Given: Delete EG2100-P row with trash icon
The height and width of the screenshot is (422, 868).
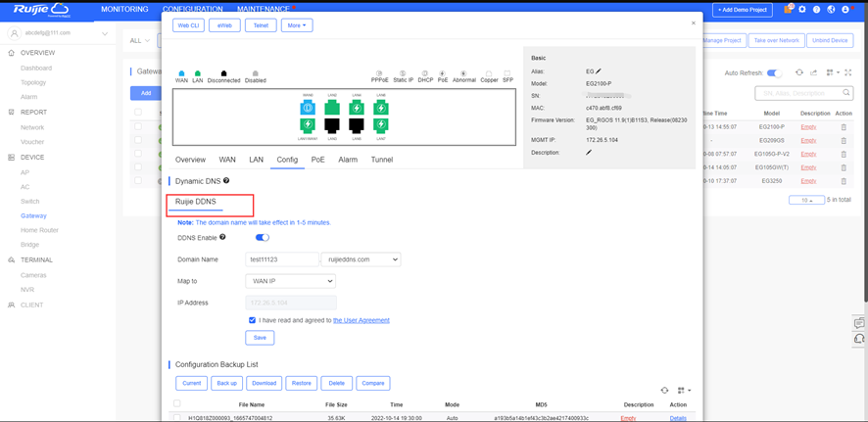Looking at the screenshot, I should pos(844,126).
